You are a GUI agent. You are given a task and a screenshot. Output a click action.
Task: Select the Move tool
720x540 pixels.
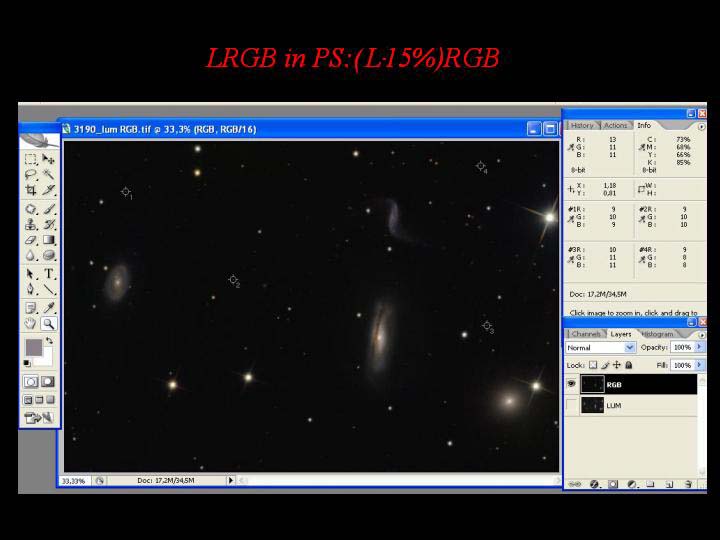(48, 159)
